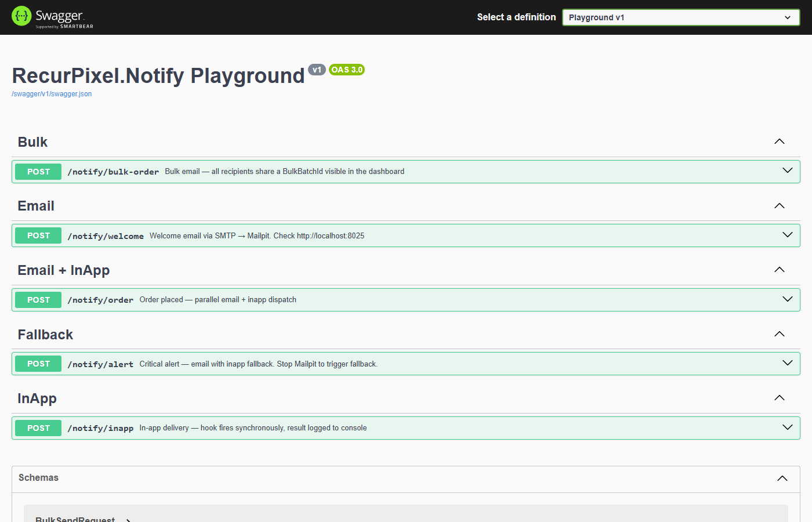Open the /notify/order endpoint path
The image size is (812, 522).
point(100,300)
